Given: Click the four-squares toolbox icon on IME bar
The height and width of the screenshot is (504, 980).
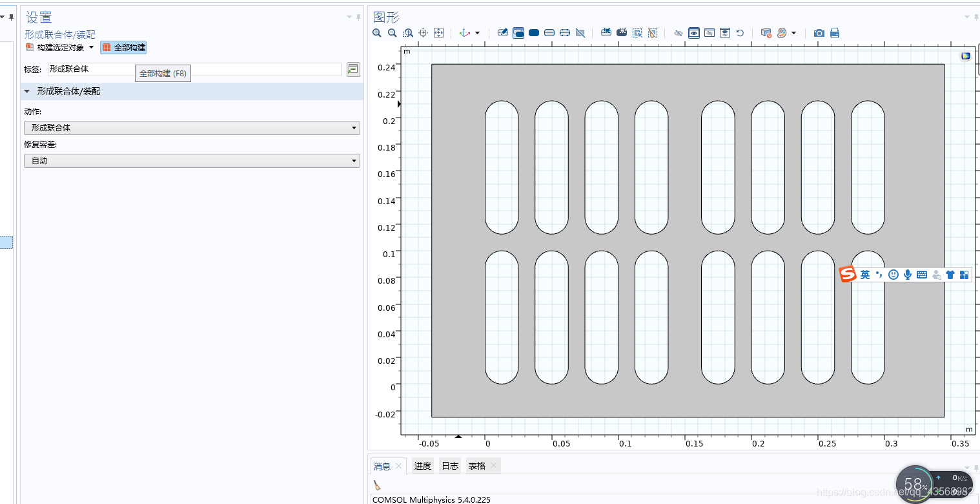Looking at the screenshot, I should (965, 275).
